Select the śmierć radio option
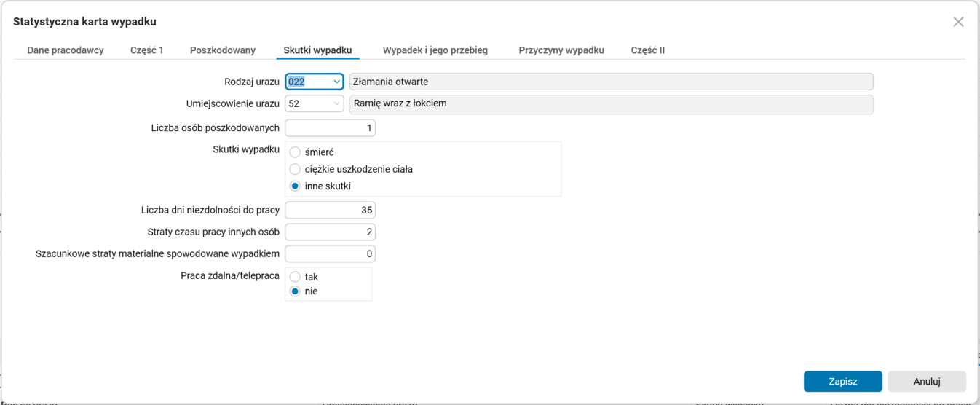Viewport: 980px width, 405px height. coord(295,152)
